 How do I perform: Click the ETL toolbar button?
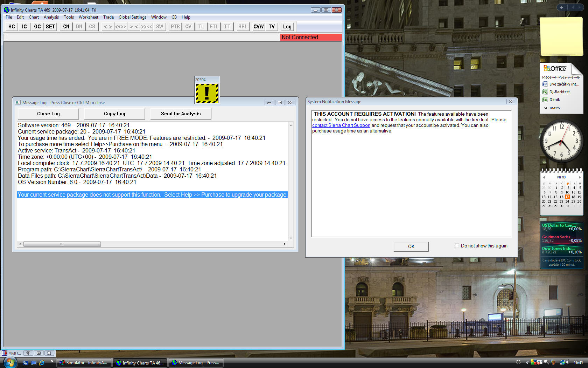click(214, 27)
